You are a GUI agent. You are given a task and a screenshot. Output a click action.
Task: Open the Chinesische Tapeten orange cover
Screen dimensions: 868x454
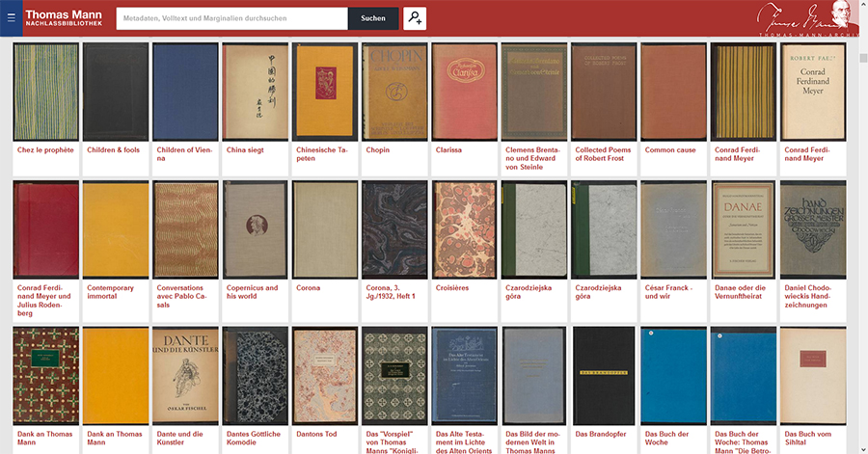pos(325,92)
